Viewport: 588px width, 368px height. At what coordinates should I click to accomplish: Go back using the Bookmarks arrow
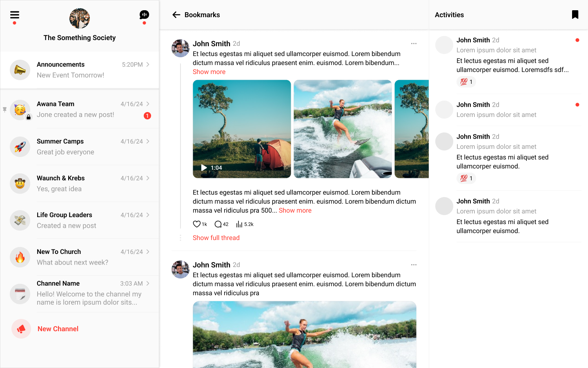click(x=176, y=15)
